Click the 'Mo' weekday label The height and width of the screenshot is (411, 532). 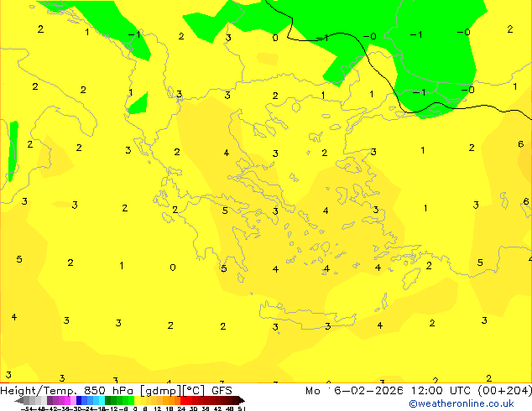coord(313,391)
